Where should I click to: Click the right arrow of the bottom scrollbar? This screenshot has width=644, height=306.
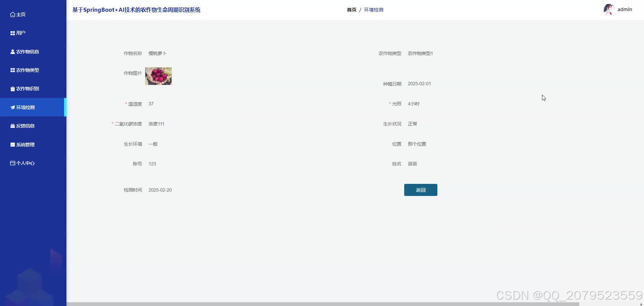click(x=641, y=304)
